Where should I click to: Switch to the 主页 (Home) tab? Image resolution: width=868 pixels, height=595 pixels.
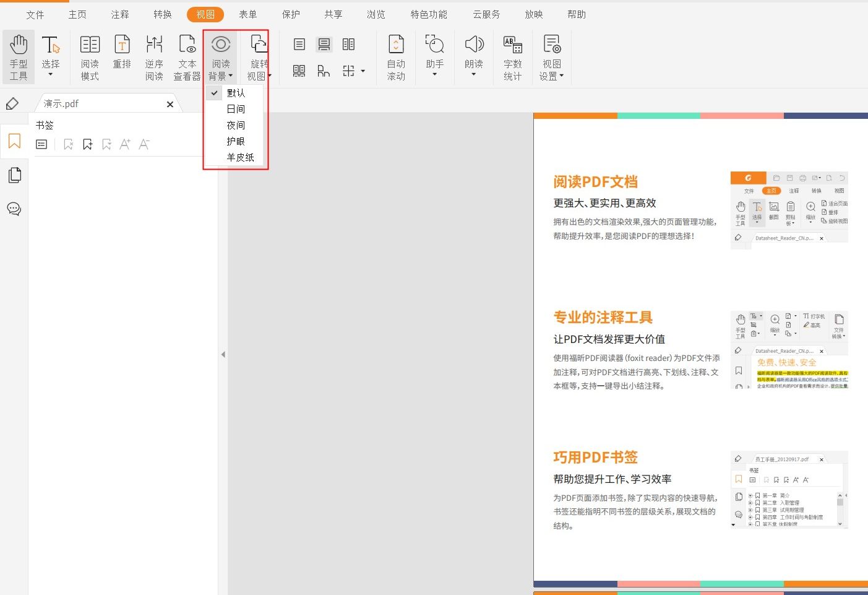point(77,14)
